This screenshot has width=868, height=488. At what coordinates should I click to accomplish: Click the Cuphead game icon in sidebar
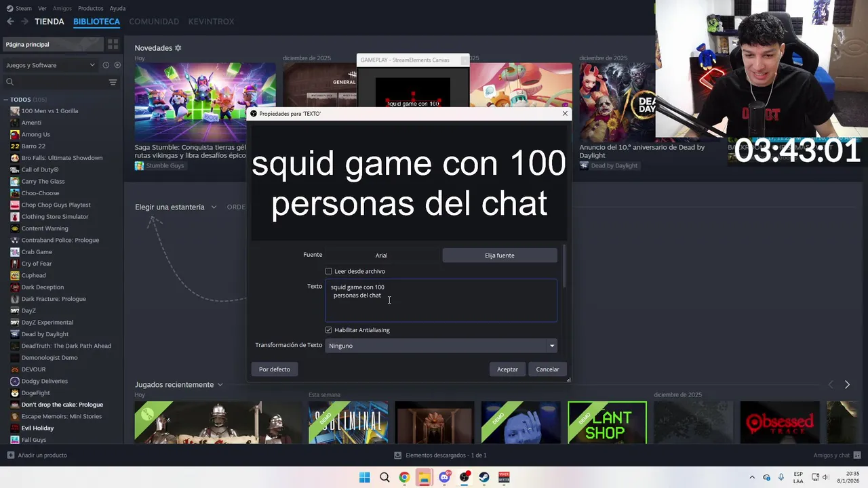[x=15, y=275]
